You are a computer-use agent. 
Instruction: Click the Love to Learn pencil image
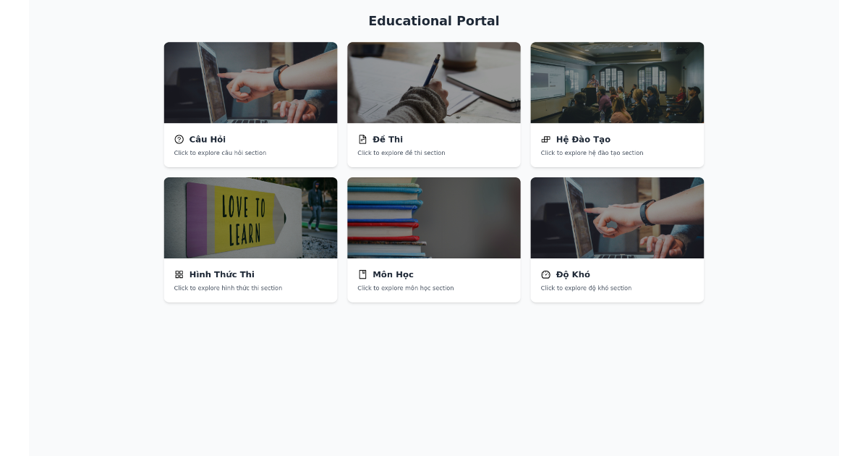[250, 218]
